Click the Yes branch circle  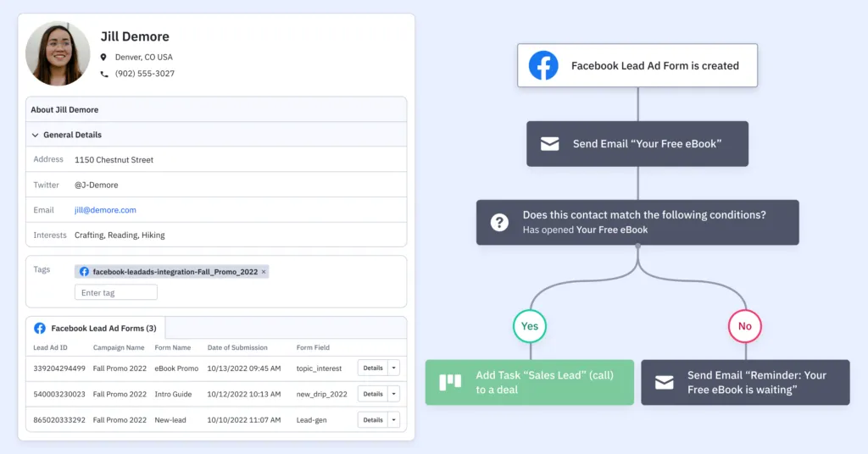530,326
